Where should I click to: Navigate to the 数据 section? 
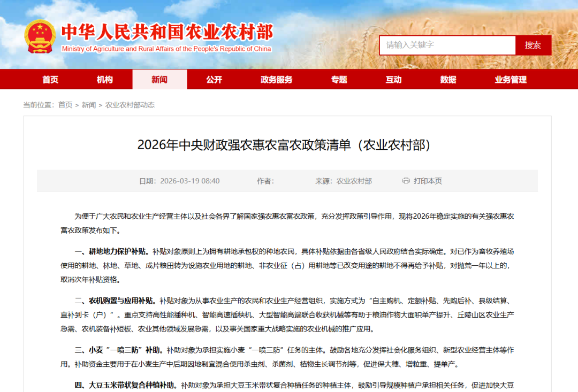(448, 80)
